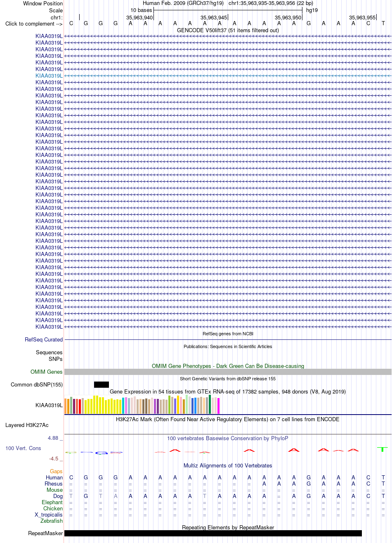Image resolution: width=392 pixels, height=543 pixels.
Task: Click the 4.88 conservation scale maximum
Action: (x=56, y=438)
